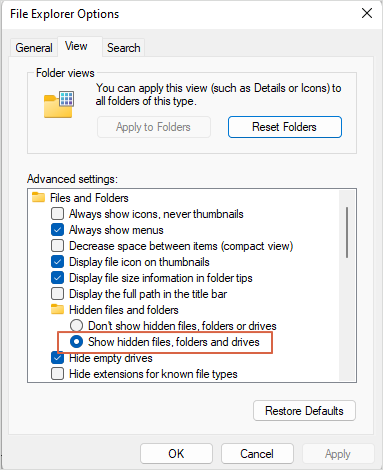383x470 pixels.
Task: Click the Advanced settings scrollbar thumb
Action: coord(347,232)
